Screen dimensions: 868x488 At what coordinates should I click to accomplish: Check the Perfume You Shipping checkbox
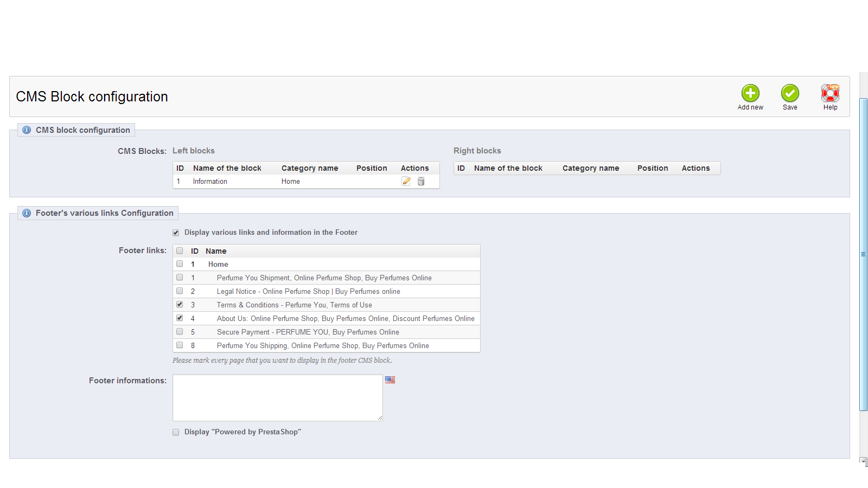pyautogui.click(x=180, y=345)
